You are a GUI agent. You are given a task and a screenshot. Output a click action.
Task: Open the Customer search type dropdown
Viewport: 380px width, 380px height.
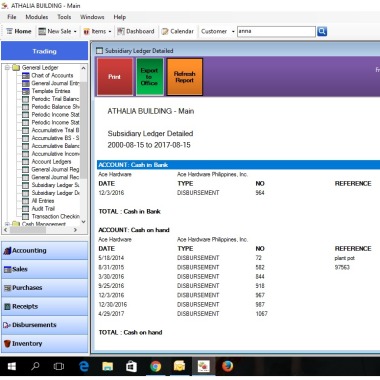[233, 32]
